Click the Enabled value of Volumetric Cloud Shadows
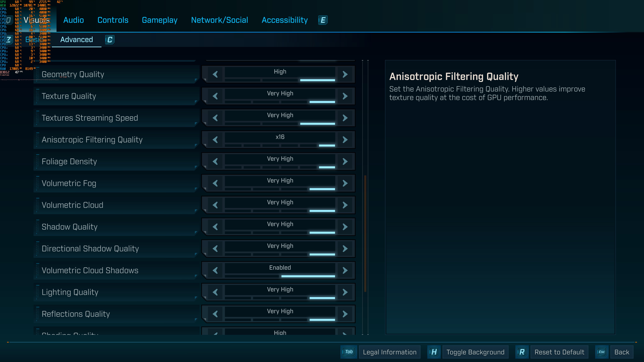Viewport: 644px width, 362px height. [x=280, y=268]
